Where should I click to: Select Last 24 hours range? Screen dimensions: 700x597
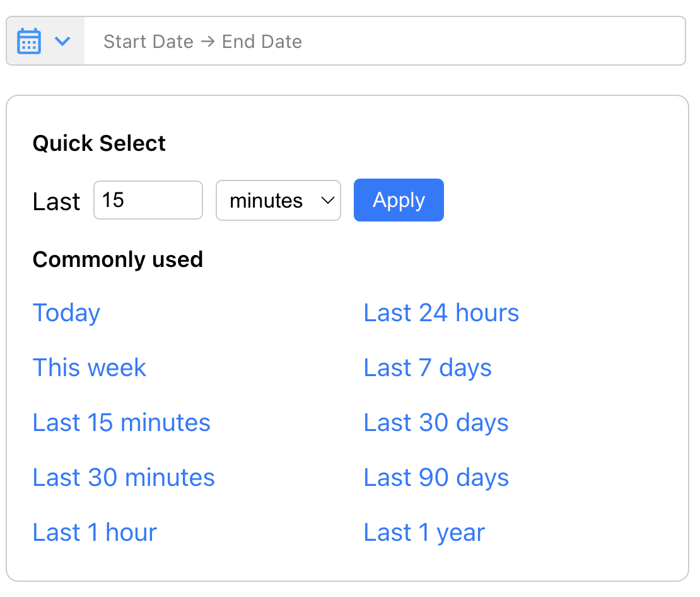click(441, 313)
